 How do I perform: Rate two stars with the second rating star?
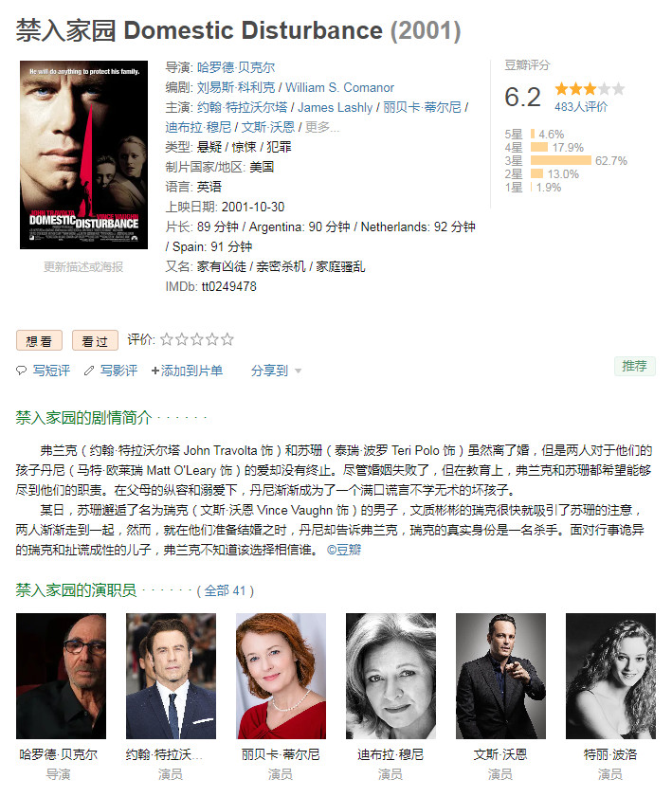tap(182, 339)
